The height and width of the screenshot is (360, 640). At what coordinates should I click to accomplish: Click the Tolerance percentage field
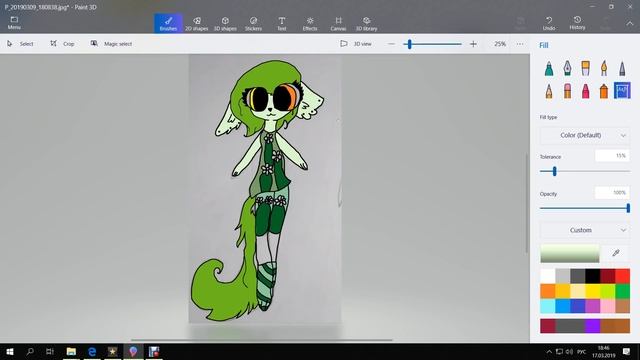612,156
